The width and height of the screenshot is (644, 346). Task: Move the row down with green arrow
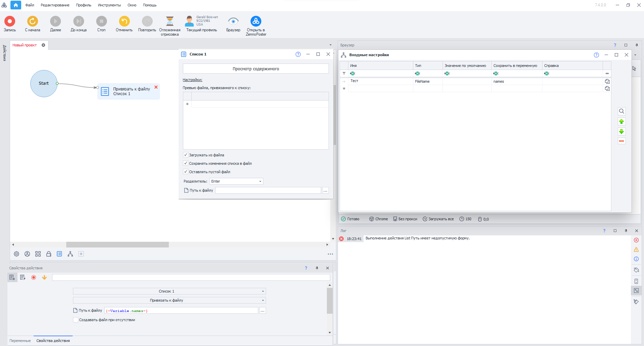tap(622, 131)
